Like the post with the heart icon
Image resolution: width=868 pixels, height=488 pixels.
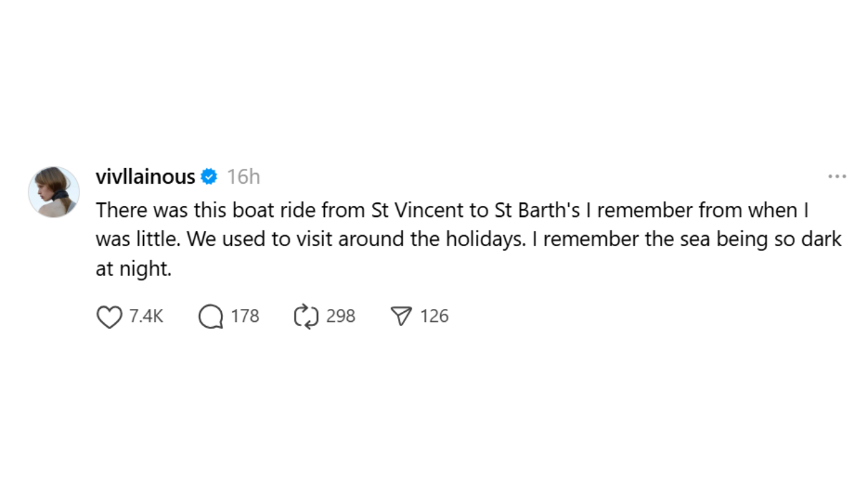[109, 317]
